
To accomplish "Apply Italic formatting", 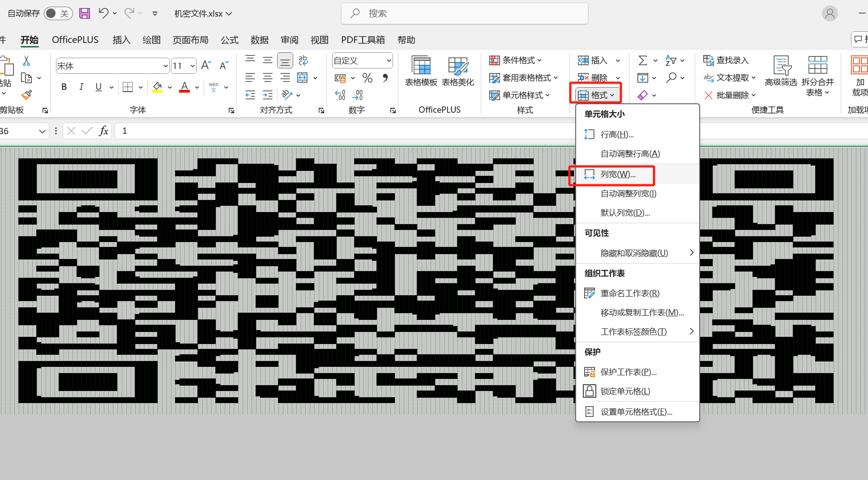I will (x=81, y=87).
